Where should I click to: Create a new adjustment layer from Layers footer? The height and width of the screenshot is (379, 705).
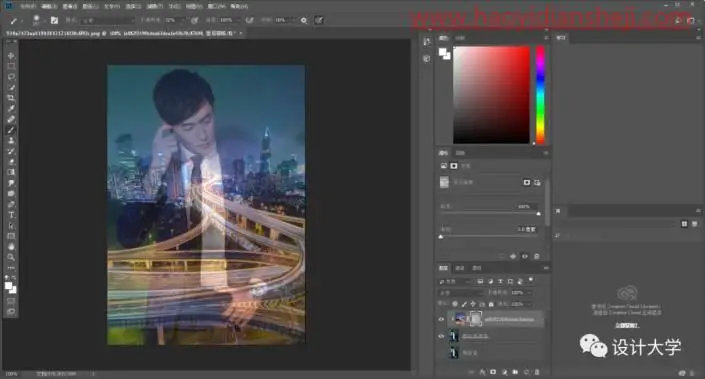(504, 372)
